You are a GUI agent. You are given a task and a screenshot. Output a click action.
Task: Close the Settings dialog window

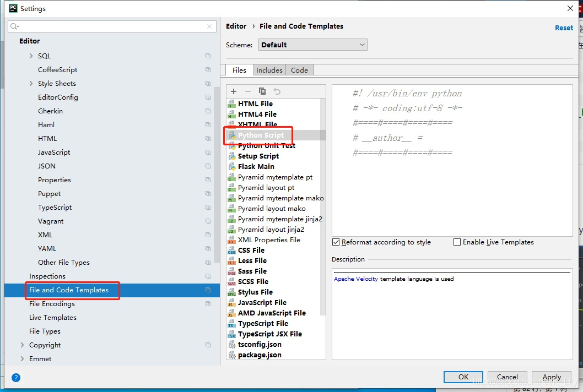pos(570,8)
